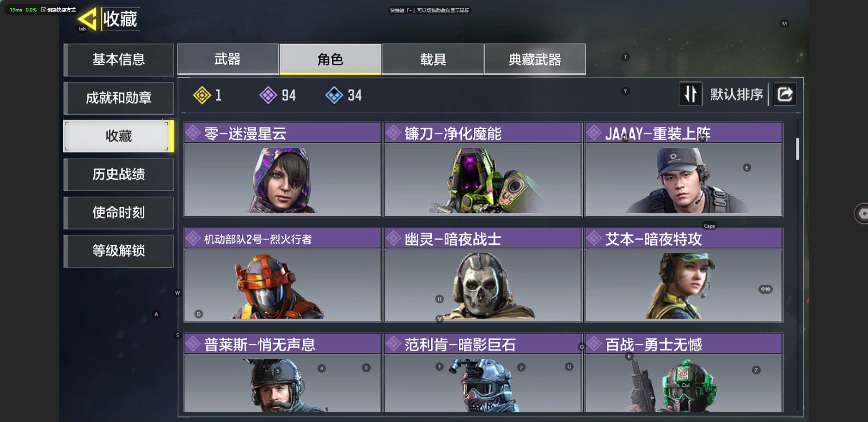Click the character list scrollbar handle
The height and width of the screenshot is (422, 868).
pos(797,149)
